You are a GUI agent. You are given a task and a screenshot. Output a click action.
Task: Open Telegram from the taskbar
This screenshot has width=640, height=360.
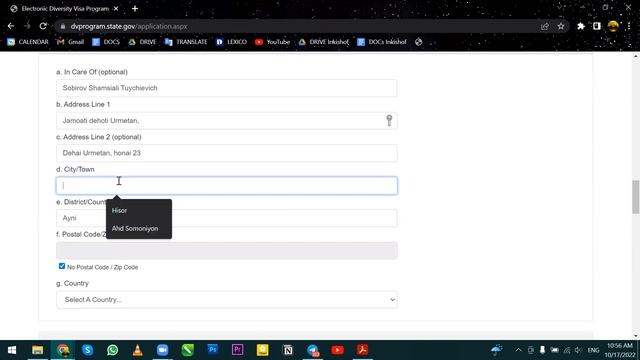(313, 350)
